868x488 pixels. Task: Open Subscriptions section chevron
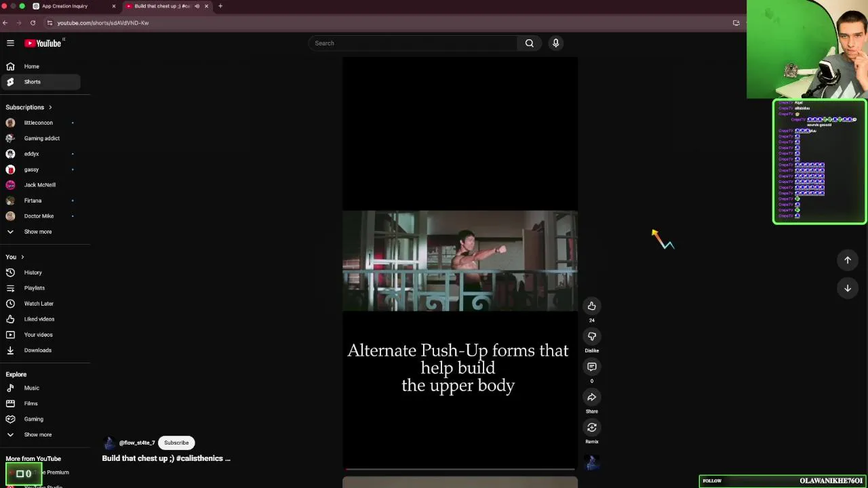point(50,107)
